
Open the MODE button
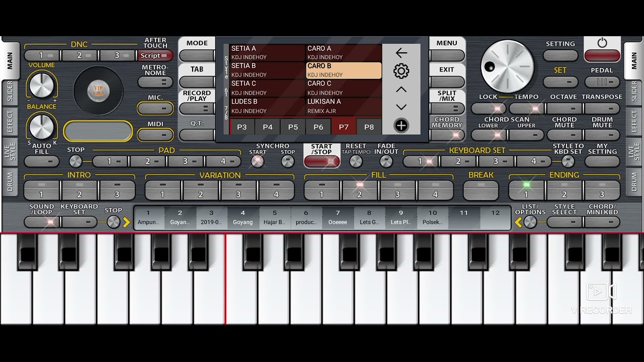point(197,56)
